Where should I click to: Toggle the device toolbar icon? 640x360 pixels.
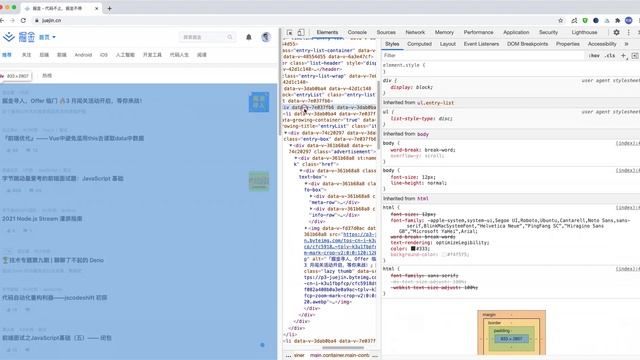[x=301, y=32]
